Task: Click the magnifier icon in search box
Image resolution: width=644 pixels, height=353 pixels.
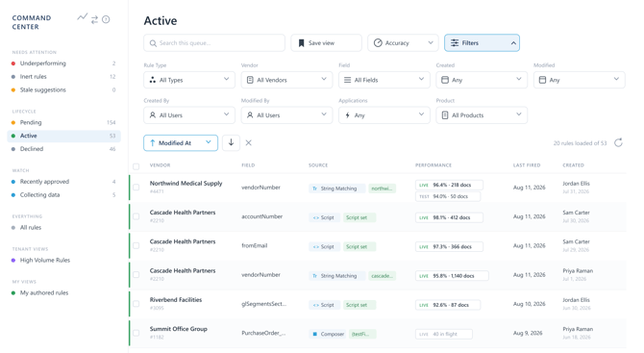Action: tap(153, 43)
